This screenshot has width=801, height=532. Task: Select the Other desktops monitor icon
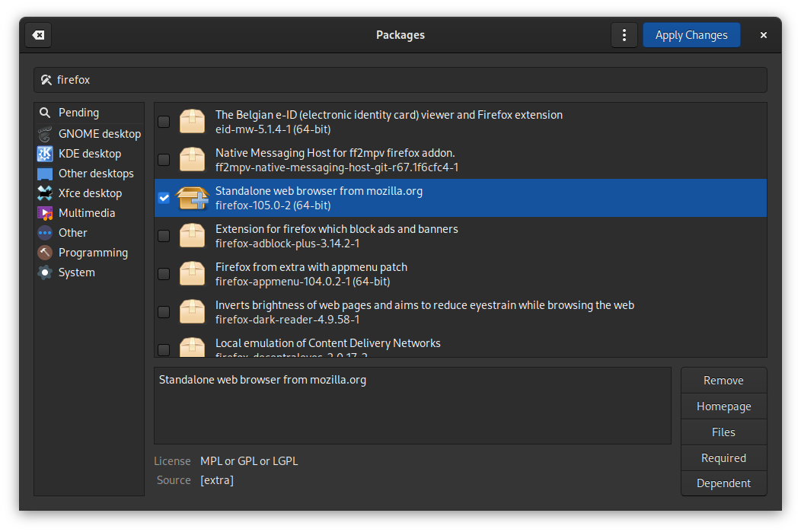46,173
